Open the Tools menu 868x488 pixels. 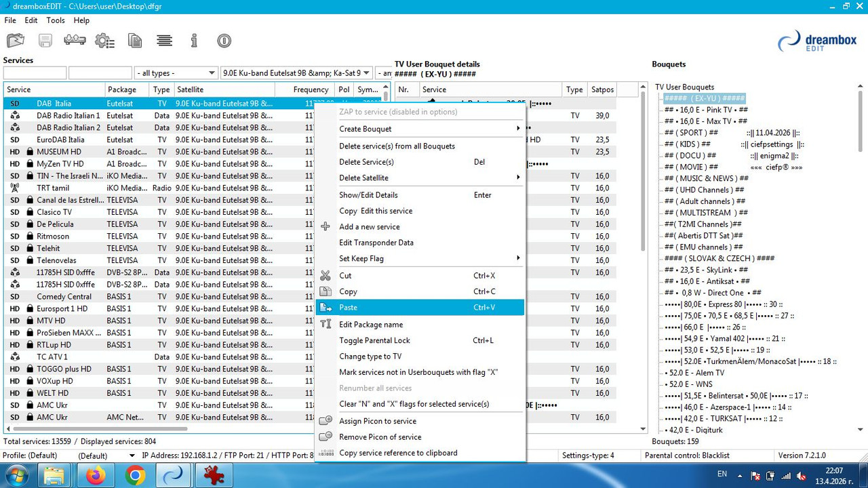coord(56,20)
